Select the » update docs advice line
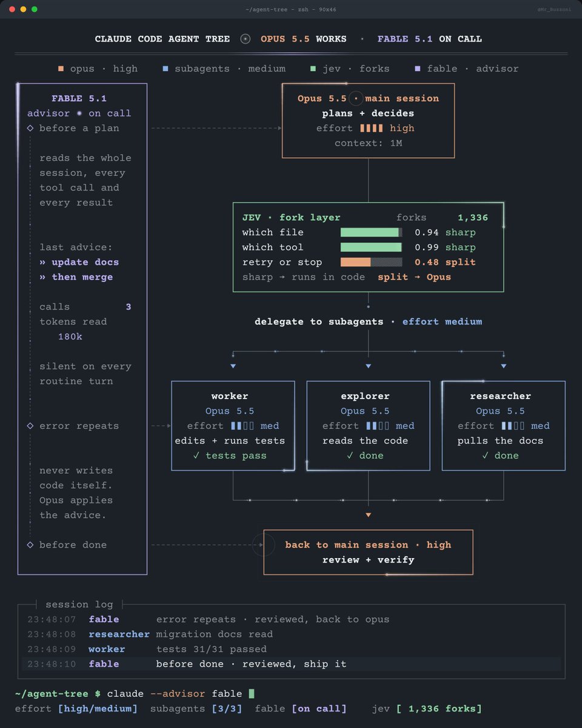Viewport: 582px width, 728px height. click(x=79, y=262)
